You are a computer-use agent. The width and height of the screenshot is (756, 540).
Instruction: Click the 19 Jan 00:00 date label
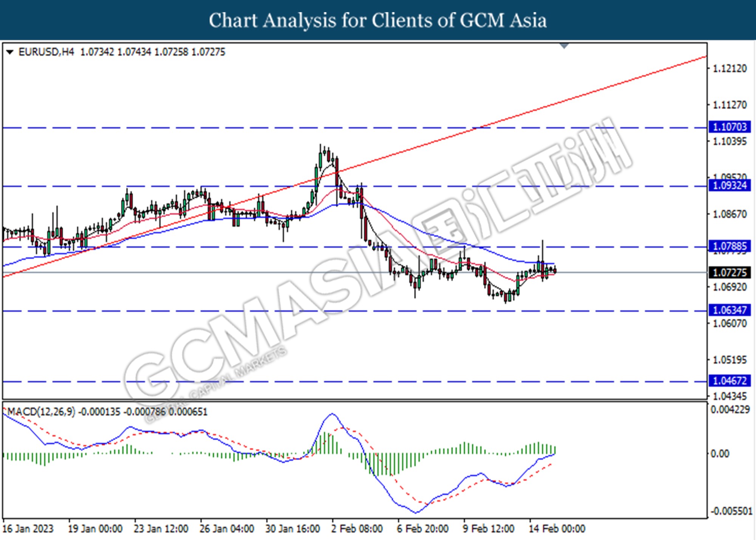pos(95,528)
